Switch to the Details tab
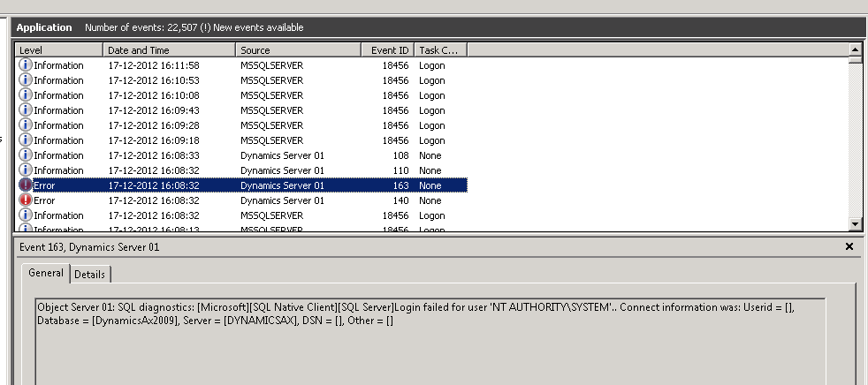868x385 pixels. pos(89,275)
